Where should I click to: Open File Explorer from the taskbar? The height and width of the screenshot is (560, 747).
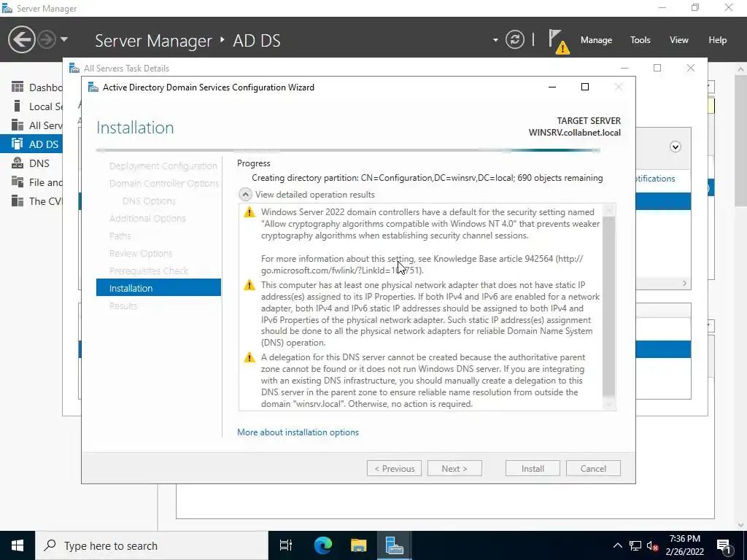click(358, 545)
